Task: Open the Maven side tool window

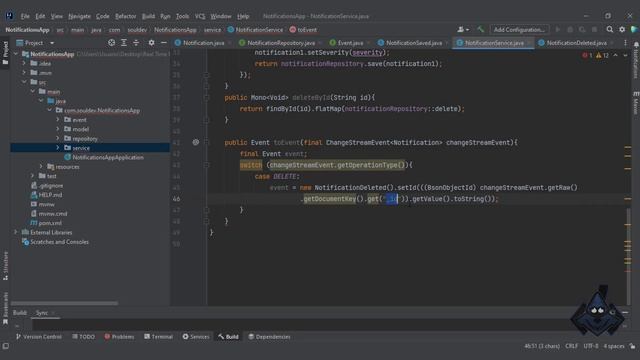Action: click(x=636, y=102)
